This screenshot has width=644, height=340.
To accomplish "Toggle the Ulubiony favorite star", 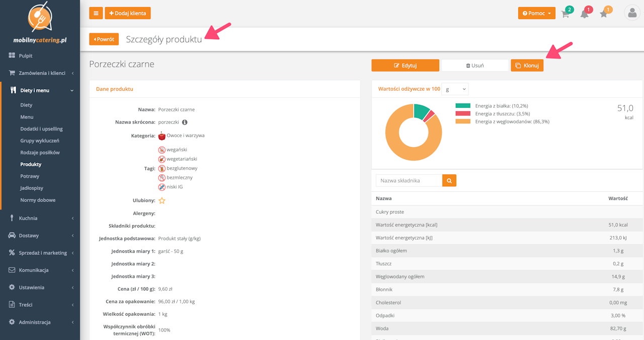I will point(162,200).
